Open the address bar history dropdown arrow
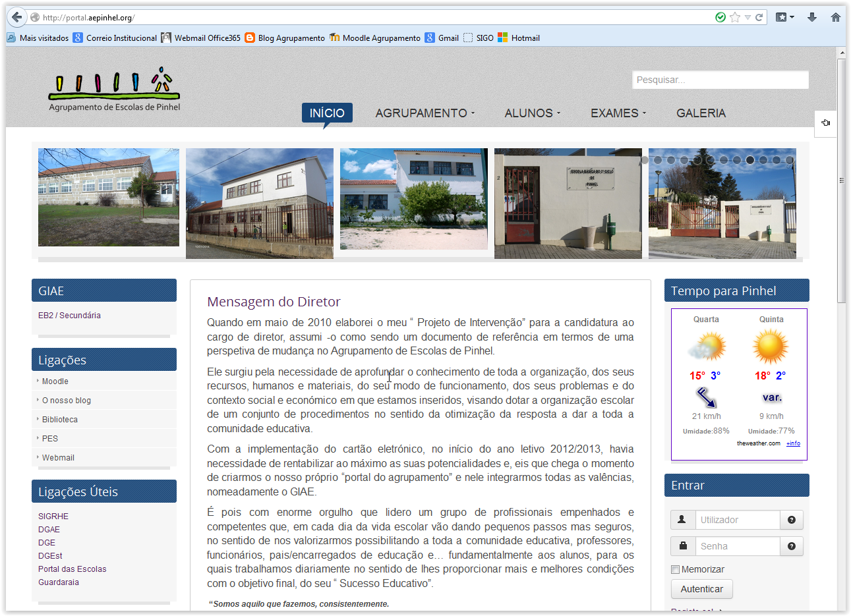 (748, 17)
